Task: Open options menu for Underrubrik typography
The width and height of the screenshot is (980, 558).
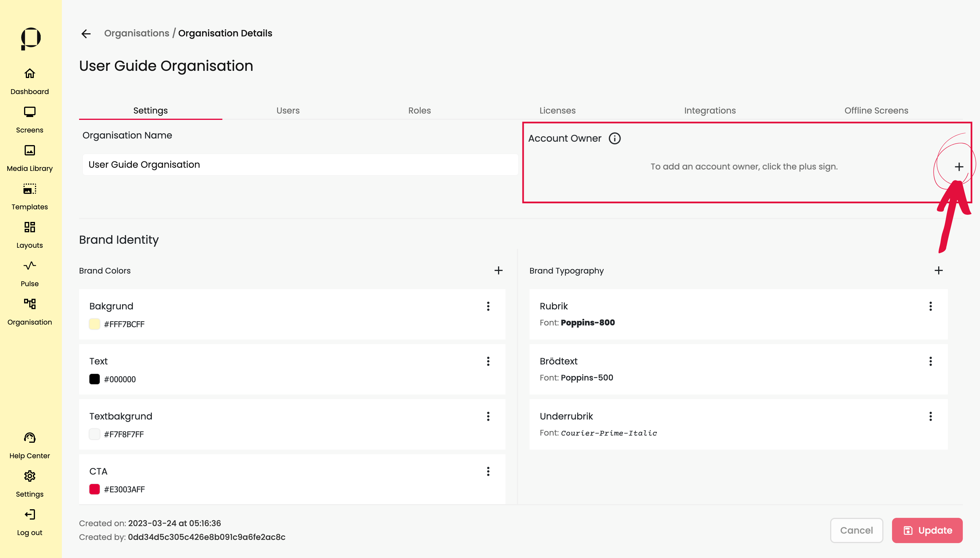Action: tap(930, 416)
